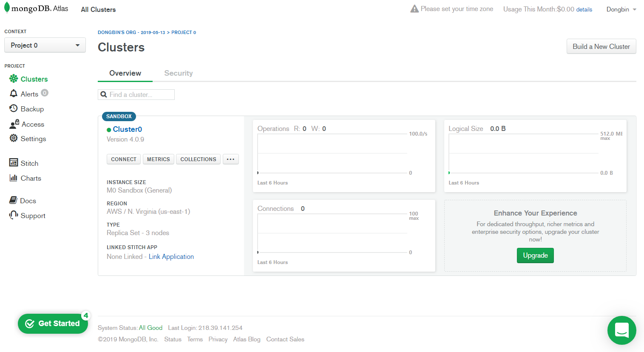Click the Get Started checkmark icon
This screenshot has width=644, height=352.
click(30, 324)
